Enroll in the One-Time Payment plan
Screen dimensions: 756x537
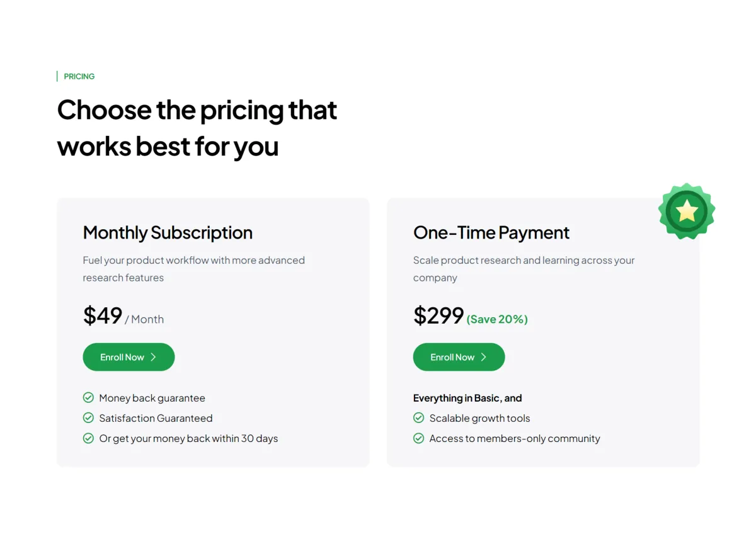(x=459, y=357)
